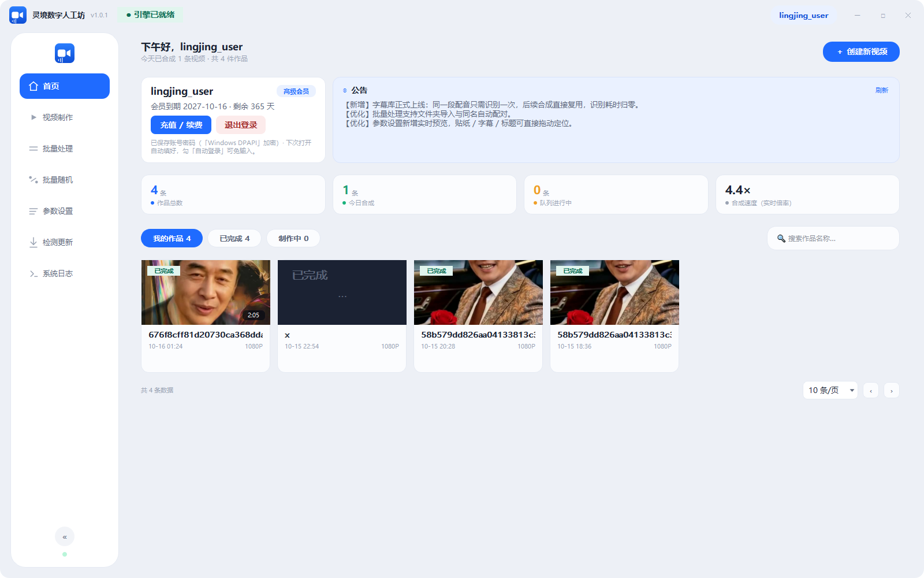Go to the next page arrow
924x578 pixels.
(892, 391)
